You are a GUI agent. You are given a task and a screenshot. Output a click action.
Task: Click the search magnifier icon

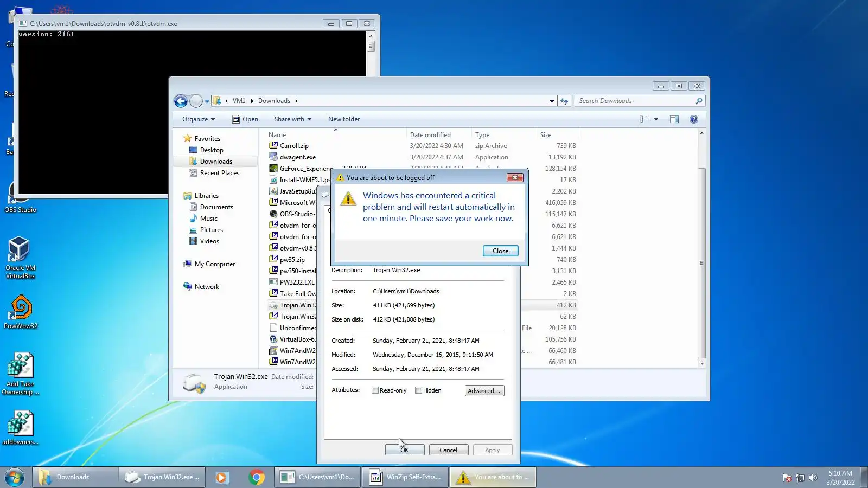pos(699,101)
